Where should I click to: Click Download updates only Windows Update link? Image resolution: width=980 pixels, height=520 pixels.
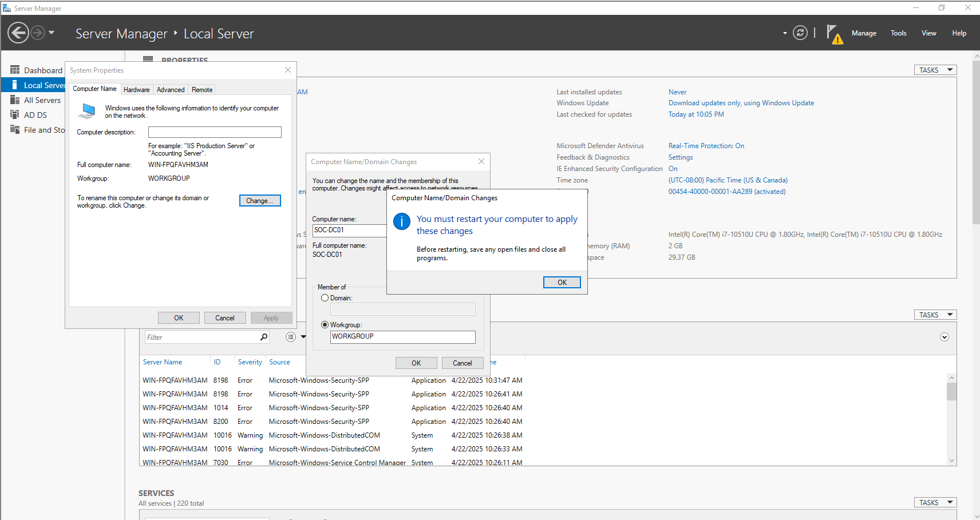point(741,103)
